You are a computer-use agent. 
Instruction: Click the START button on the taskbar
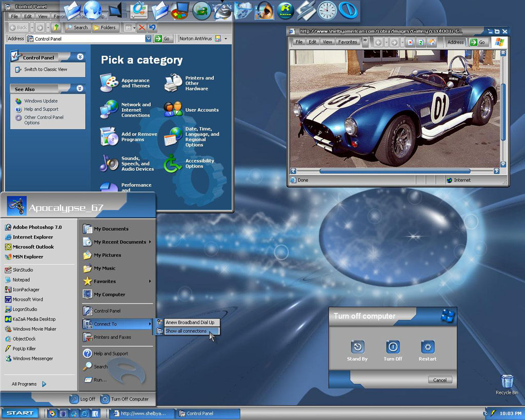20,413
